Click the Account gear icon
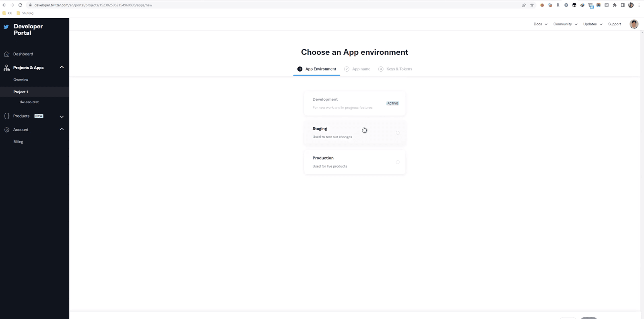Viewport: 644px width, 319px height. click(x=6, y=130)
